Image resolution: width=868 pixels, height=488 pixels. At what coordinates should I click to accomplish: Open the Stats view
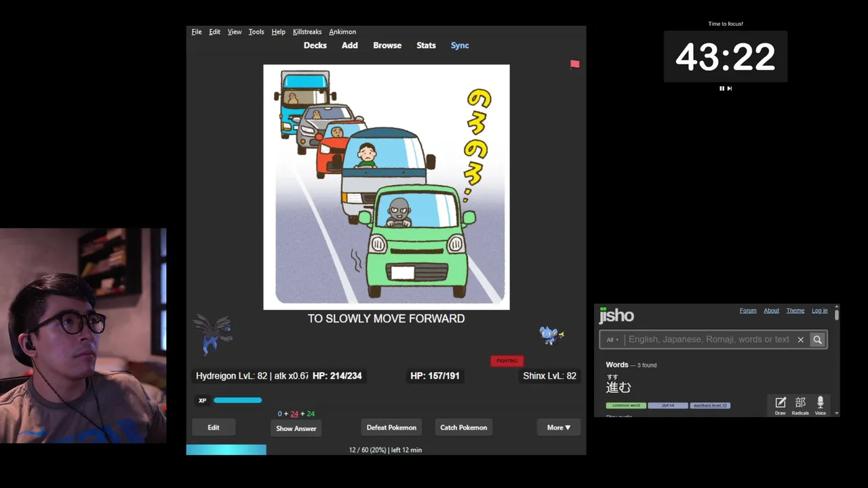click(426, 45)
